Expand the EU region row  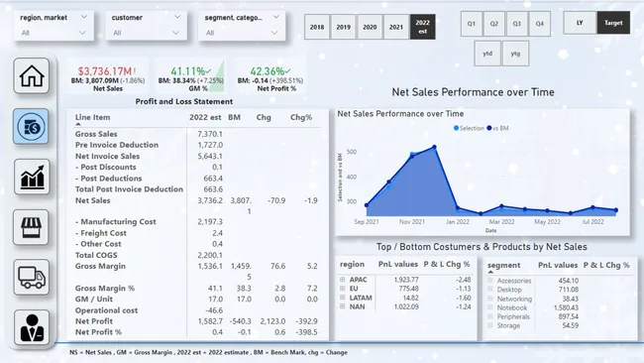click(342, 289)
